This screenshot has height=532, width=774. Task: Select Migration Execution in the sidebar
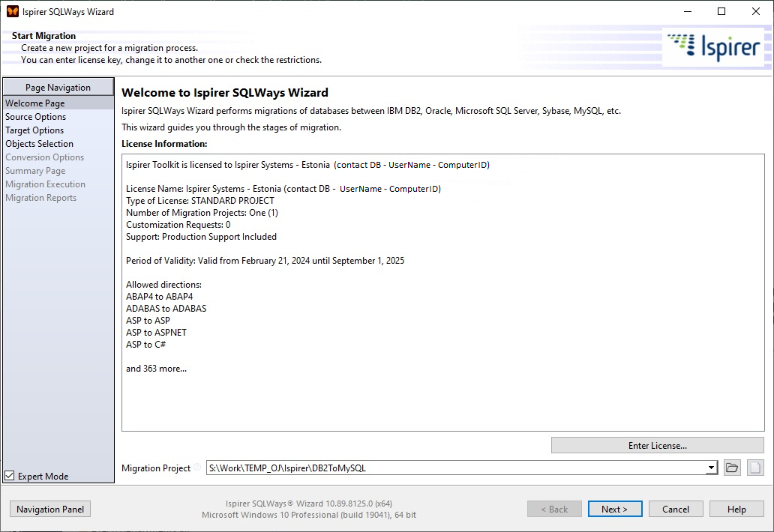[x=45, y=184]
